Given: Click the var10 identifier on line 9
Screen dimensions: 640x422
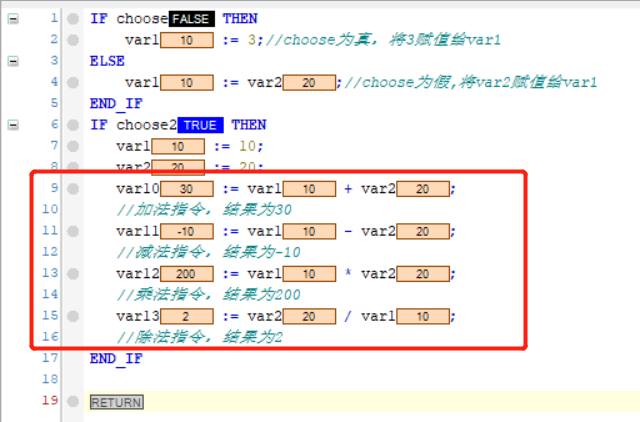Looking at the screenshot, I should point(138,189).
